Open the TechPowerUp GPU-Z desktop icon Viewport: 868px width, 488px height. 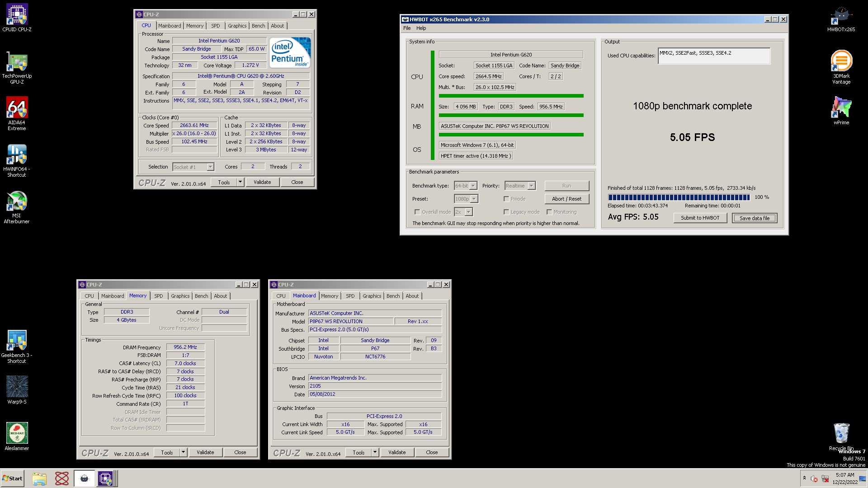click(17, 68)
